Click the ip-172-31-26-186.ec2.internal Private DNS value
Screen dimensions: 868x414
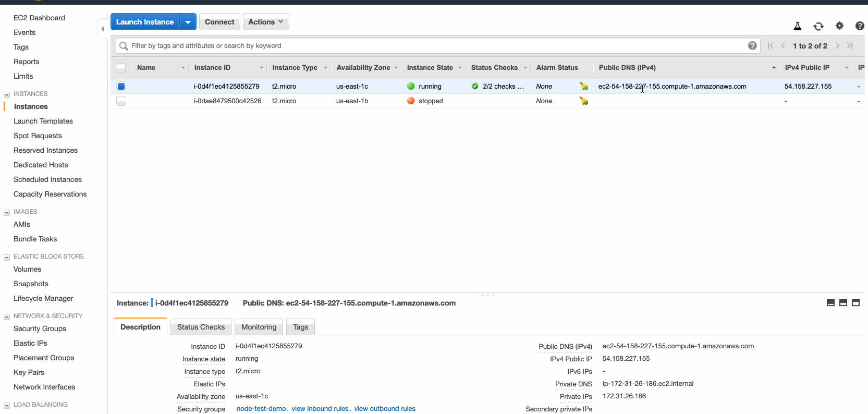(x=648, y=384)
